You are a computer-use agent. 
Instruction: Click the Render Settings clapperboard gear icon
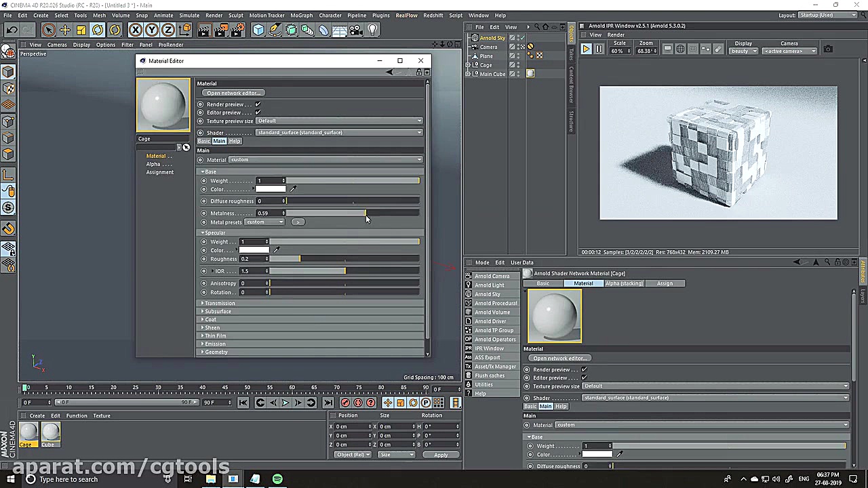point(237,30)
